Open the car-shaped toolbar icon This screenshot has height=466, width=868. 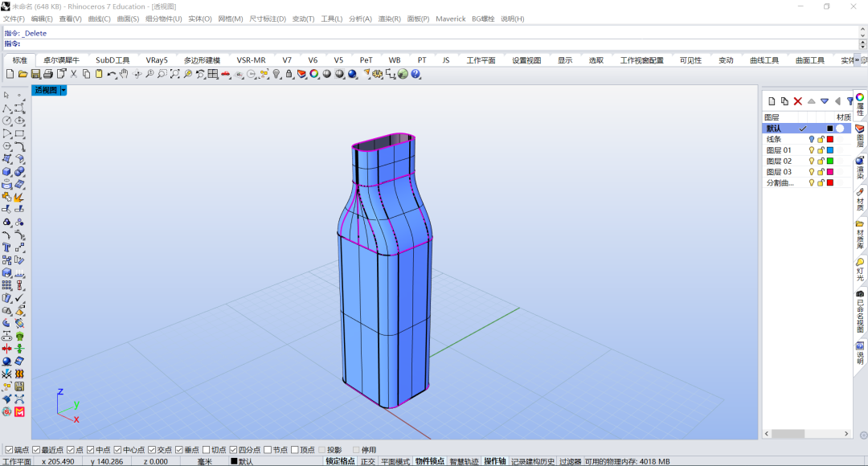(226, 74)
